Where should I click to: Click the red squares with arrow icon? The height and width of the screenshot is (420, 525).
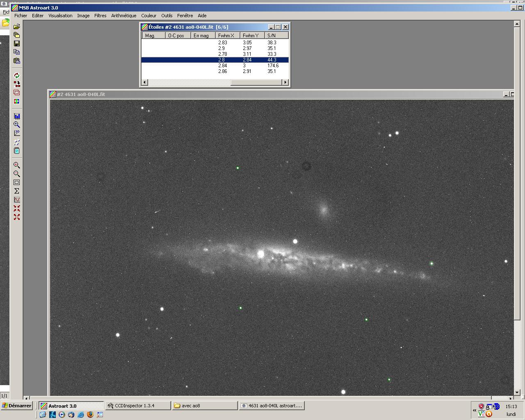[x=17, y=84]
